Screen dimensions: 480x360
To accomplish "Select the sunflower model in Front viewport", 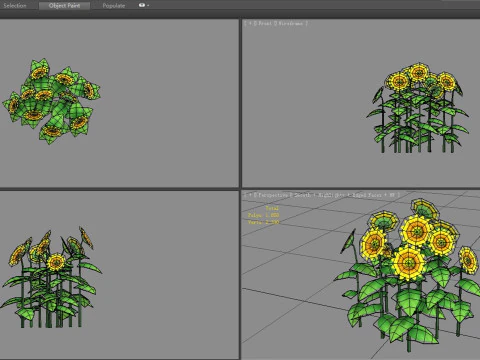I will (418, 108).
